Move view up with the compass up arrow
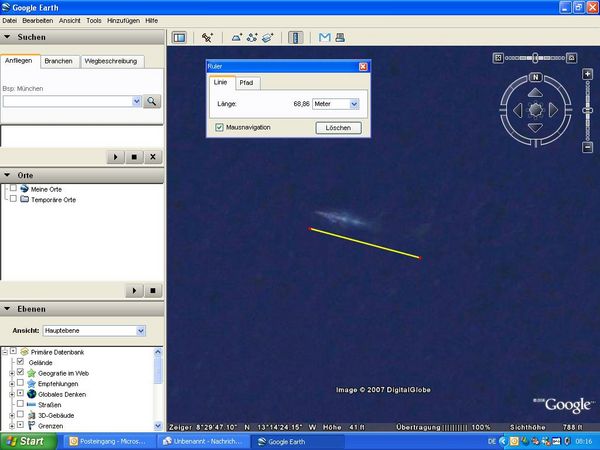 [x=535, y=93]
